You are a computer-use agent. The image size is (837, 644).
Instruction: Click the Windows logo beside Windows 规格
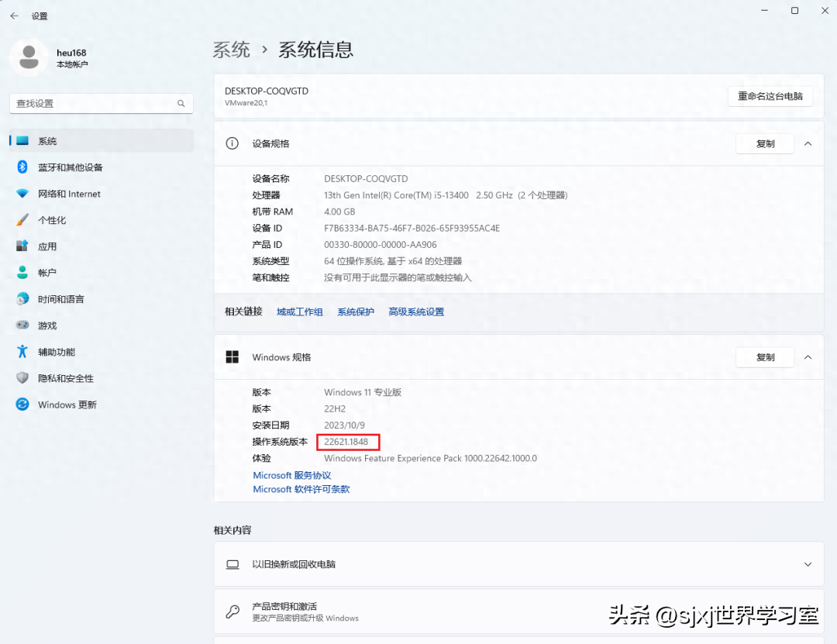click(x=232, y=357)
